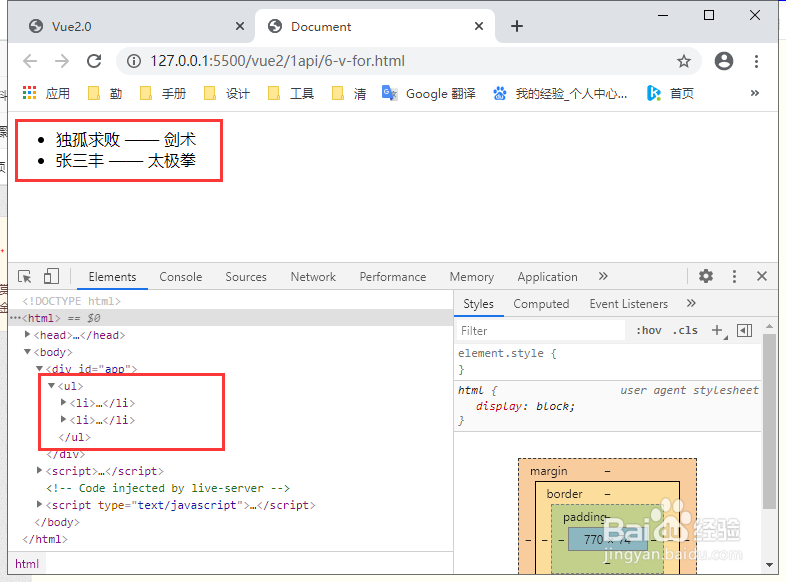Reload the current page
Screen dimensions: 786x582
(x=94, y=61)
